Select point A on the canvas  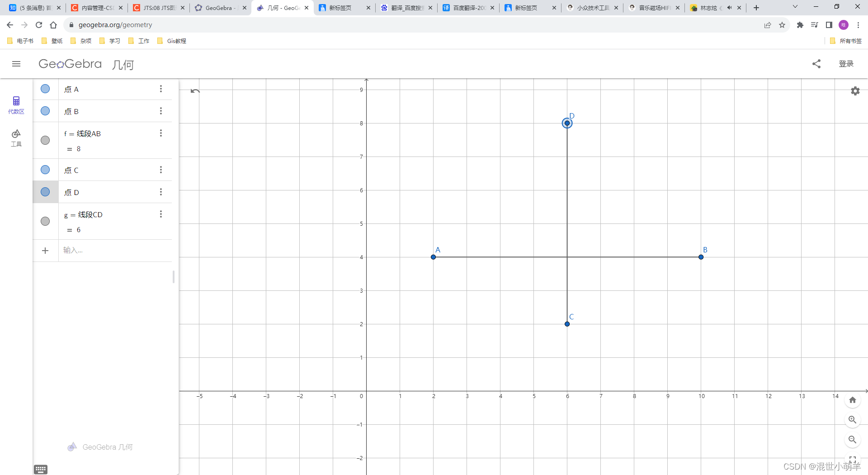(434, 257)
